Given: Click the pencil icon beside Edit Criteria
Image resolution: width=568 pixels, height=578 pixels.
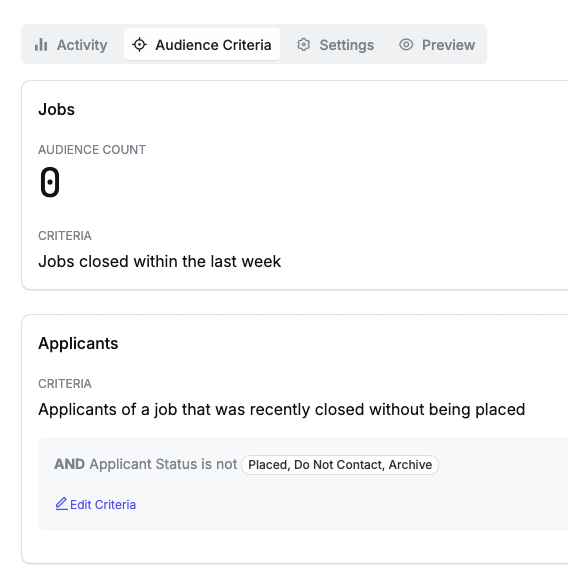Looking at the screenshot, I should click(62, 504).
